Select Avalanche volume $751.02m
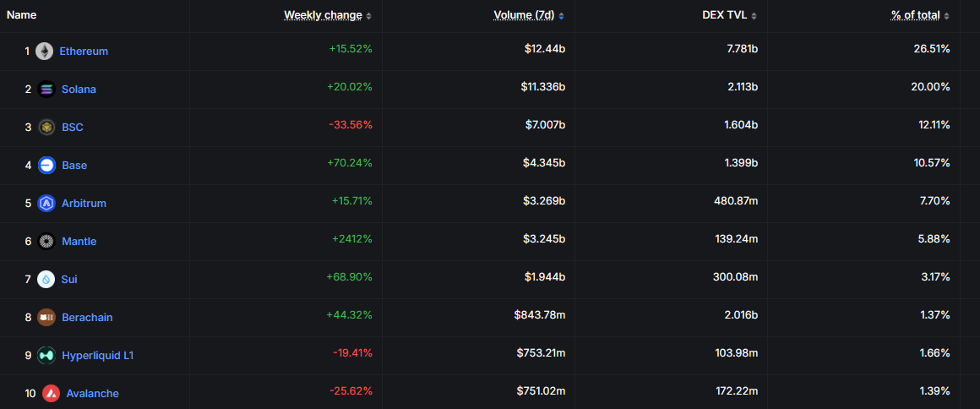Viewport: 980px width, 409px height. [542, 391]
